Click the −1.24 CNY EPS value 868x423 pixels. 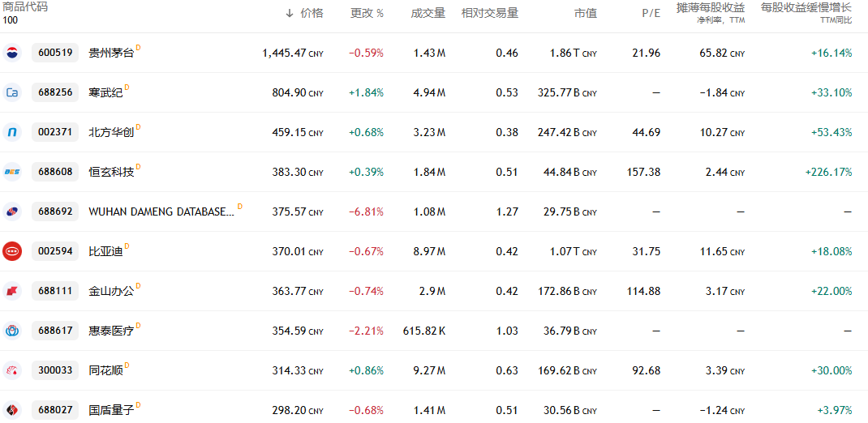coord(722,411)
